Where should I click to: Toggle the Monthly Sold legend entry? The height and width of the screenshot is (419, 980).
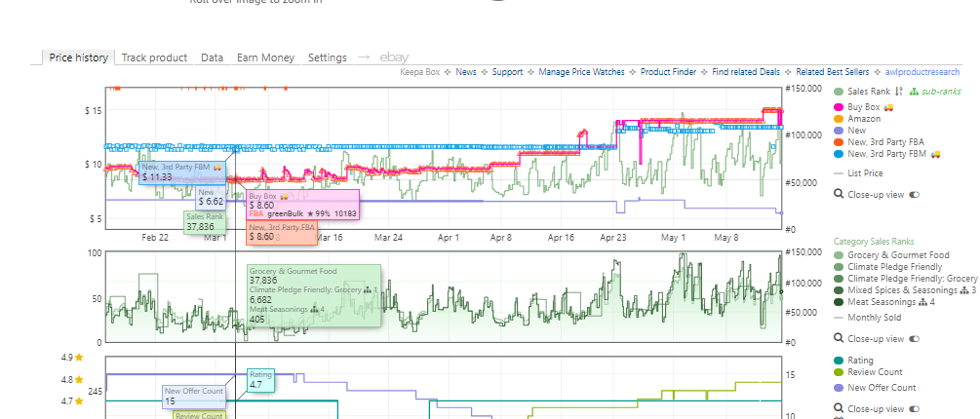point(868,318)
